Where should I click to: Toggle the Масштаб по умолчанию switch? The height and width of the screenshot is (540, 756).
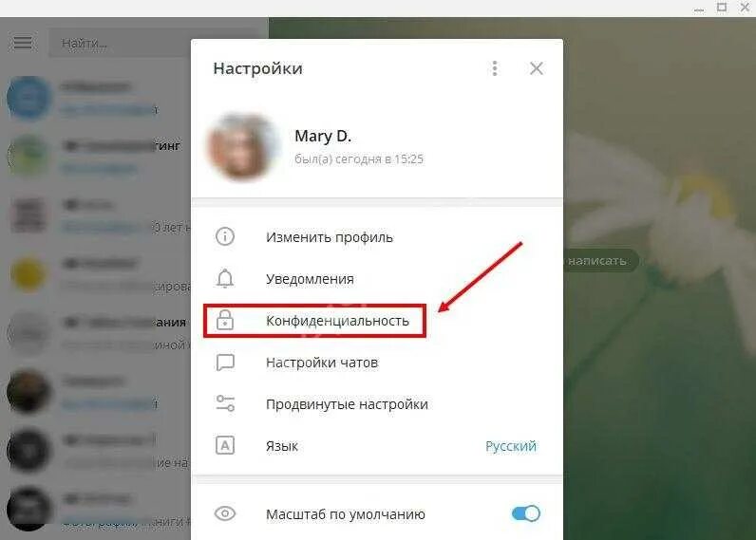[525, 513]
